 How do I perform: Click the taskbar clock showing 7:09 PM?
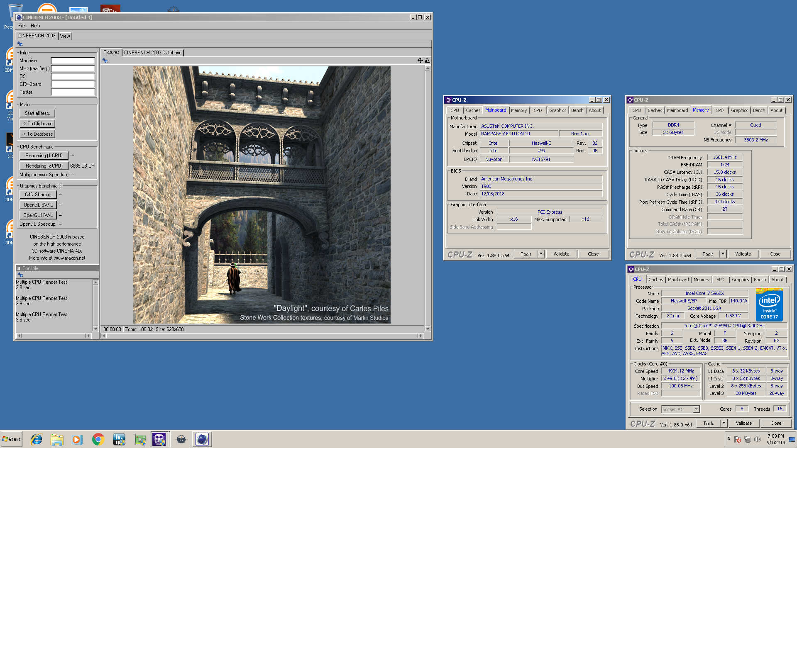pyautogui.click(x=776, y=439)
